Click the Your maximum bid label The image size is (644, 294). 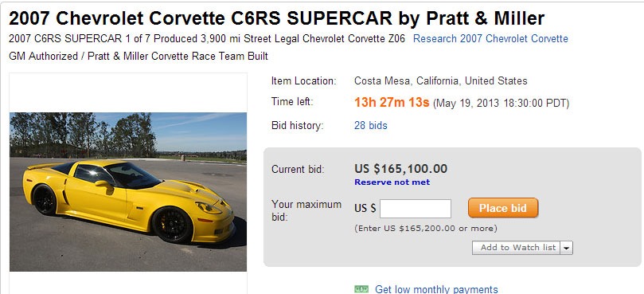click(306, 210)
